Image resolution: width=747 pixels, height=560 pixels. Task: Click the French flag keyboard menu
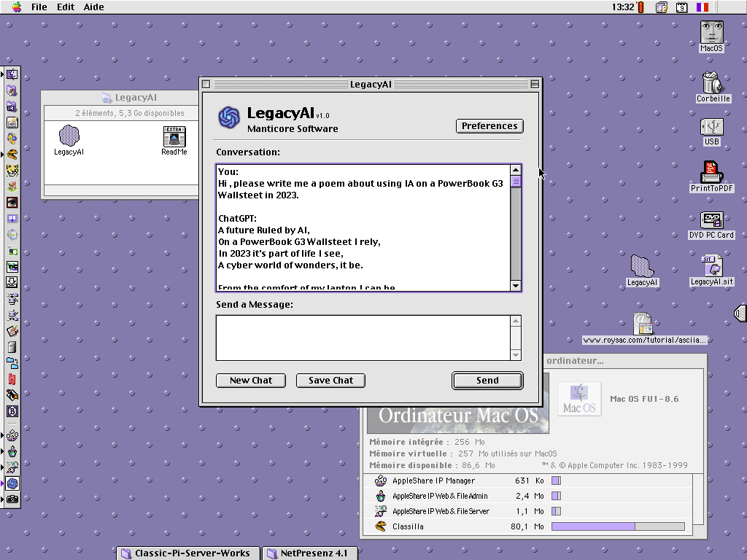(x=703, y=7)
